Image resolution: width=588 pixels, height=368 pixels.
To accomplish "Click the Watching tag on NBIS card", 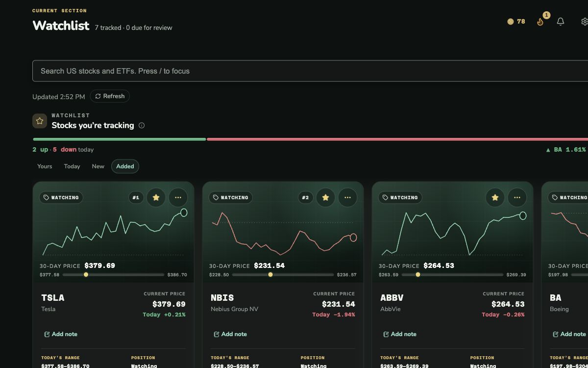I will point(231,197).
